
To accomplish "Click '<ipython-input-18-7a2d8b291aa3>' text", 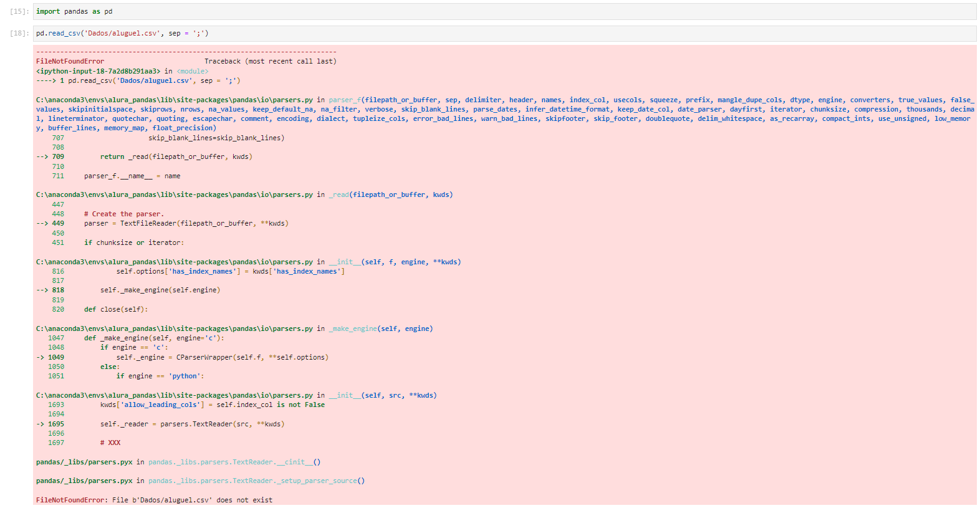I will click(x=98, y=71).
